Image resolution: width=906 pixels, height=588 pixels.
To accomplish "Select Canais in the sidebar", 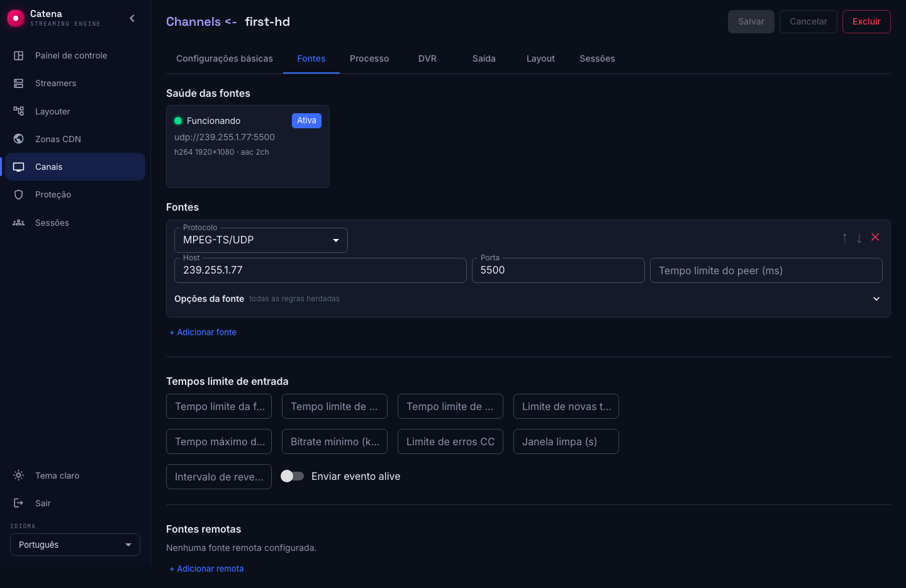I will pos(75,167).
